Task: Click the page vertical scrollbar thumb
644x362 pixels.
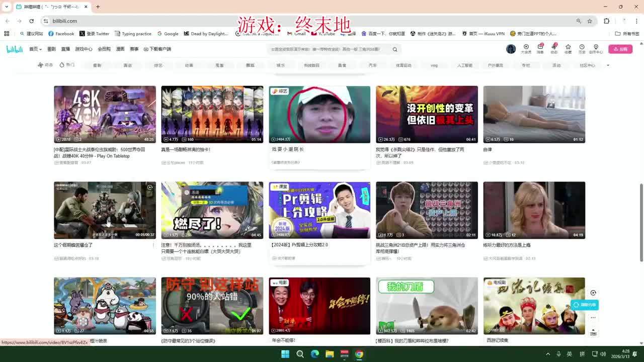Action: click(641, 221)
